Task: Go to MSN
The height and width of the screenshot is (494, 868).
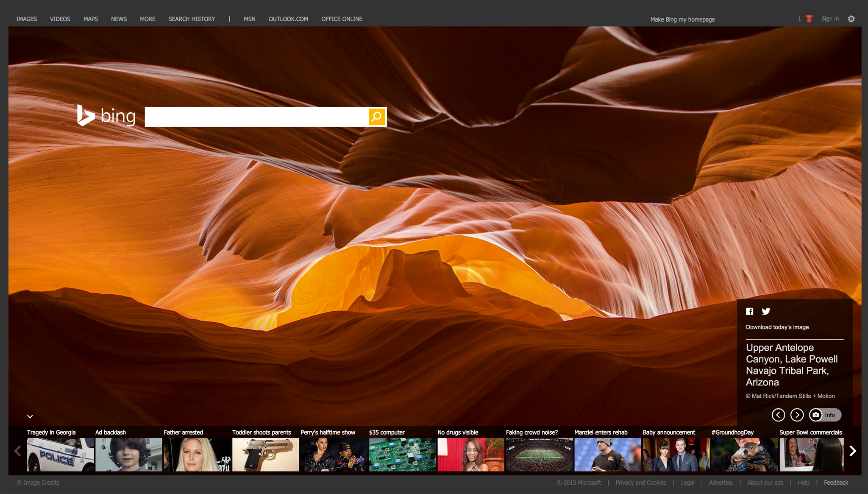Action: [x=250, y=19]
